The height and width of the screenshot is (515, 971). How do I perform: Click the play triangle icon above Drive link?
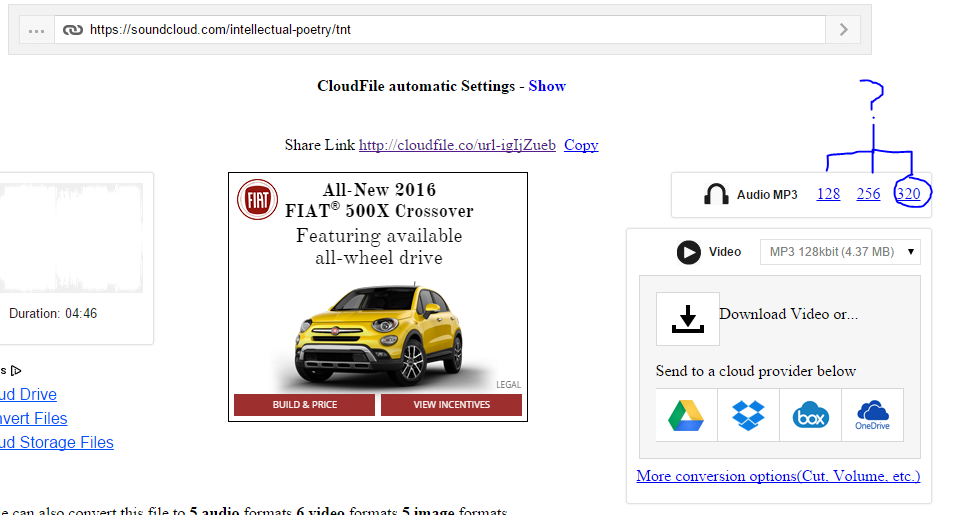coord(16,370)
